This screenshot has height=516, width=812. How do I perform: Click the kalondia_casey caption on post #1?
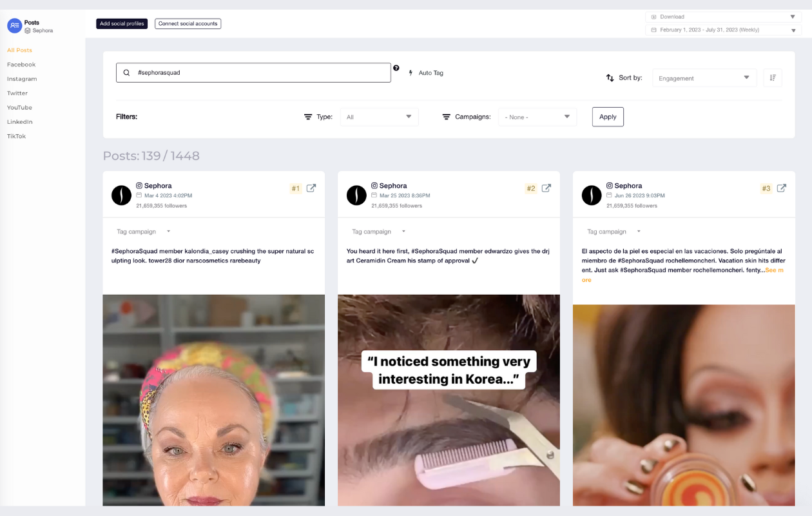(213, 256)
